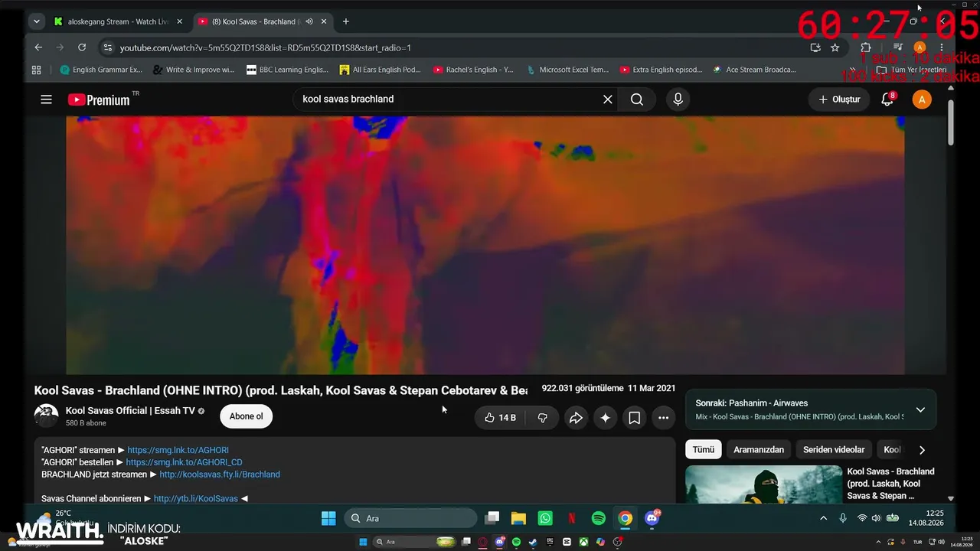
Task: Clear the YouTube search box
Action: pos(608,99)
